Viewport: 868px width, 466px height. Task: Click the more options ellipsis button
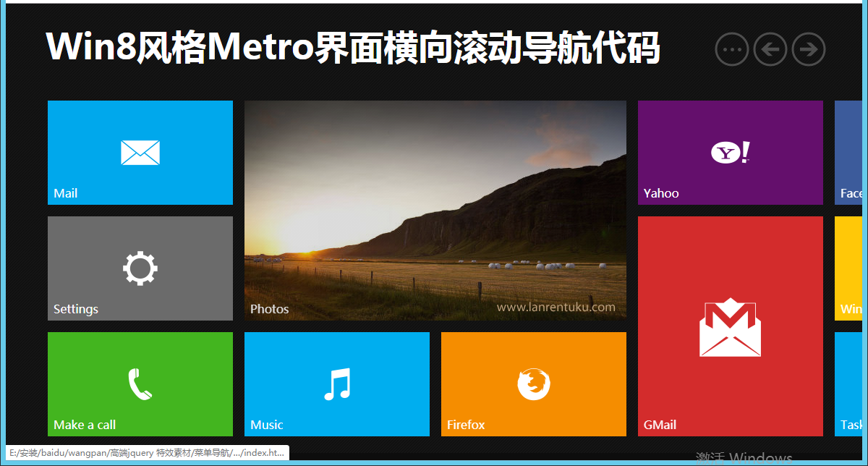tap(732, 50)
